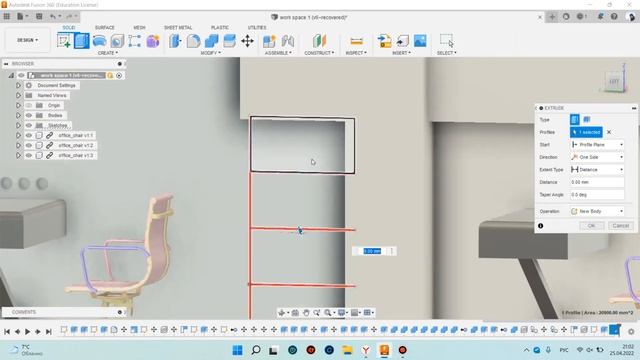
Task: Select the Offset Plane construct tool
Action: click(x=320, y=41)
